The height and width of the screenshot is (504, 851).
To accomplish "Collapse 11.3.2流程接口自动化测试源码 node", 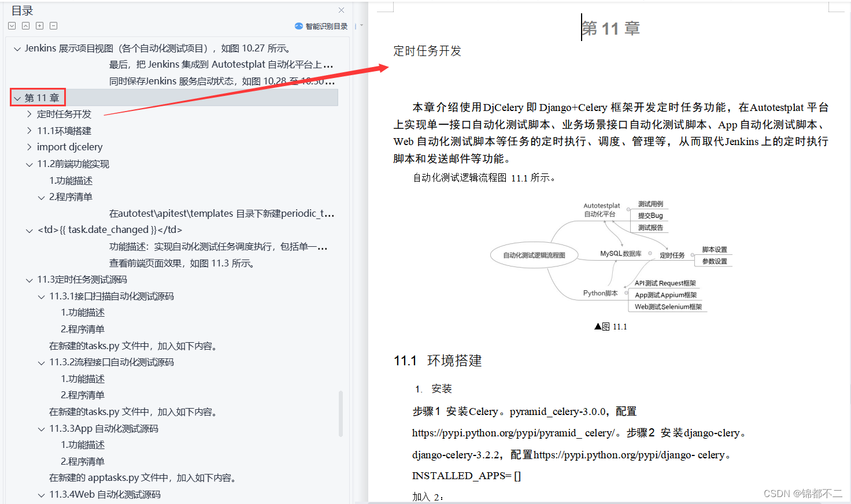I will pos(41,363).
